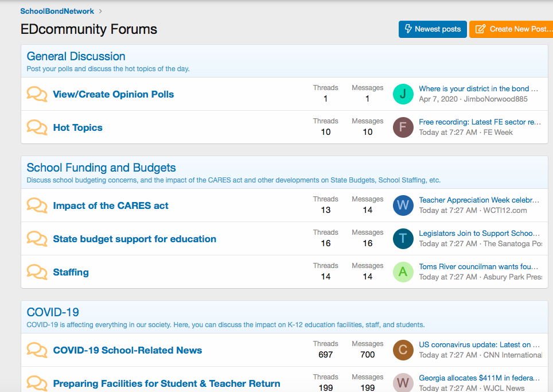This screenshot has height=392, width=553.
Task: Click the Staffing forum bubble icon
Action: click(x=37, y=272)
